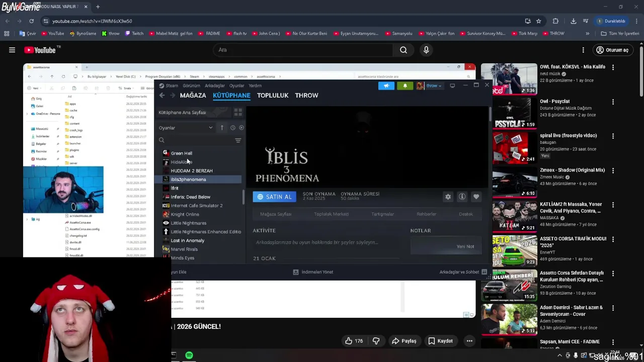
Task: Click Steam library play-ready filter icon
Action: click(241, 128)
